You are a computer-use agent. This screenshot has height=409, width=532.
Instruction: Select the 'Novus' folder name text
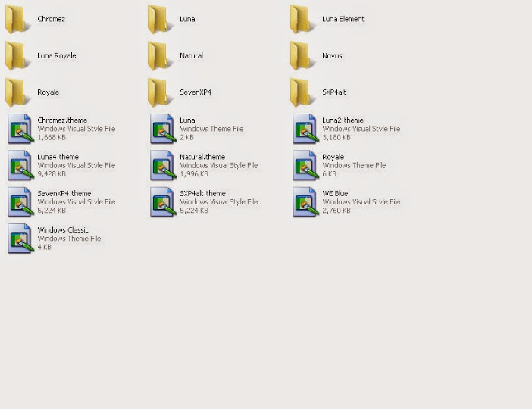tap(332, 55)
